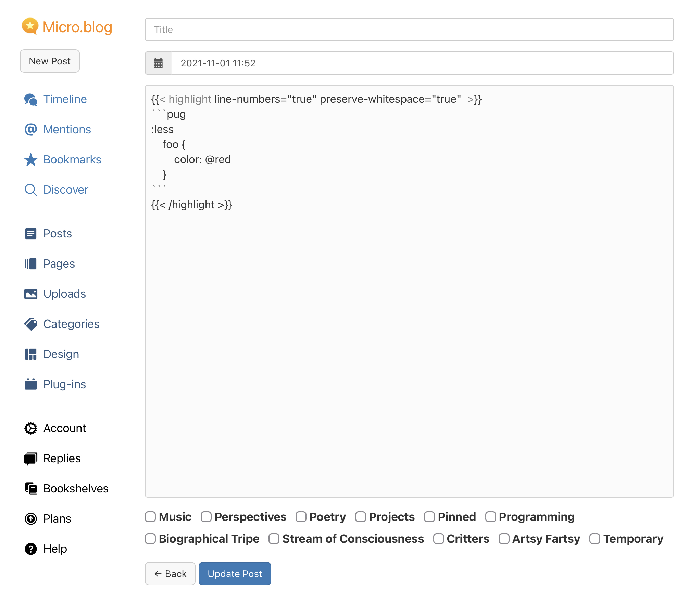Go to the Design page
The image size is (700, 600).
coord(61,354)
